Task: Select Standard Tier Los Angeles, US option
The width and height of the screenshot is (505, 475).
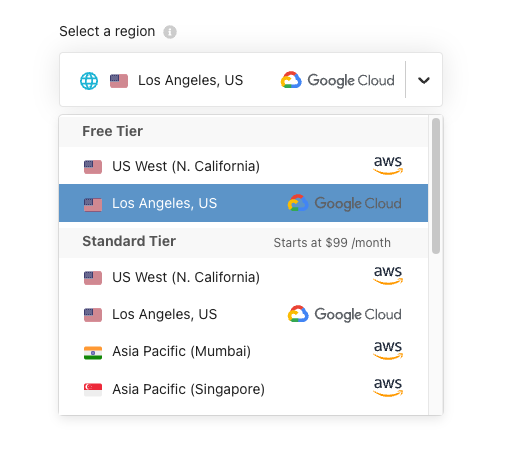Action: point(243,314)
